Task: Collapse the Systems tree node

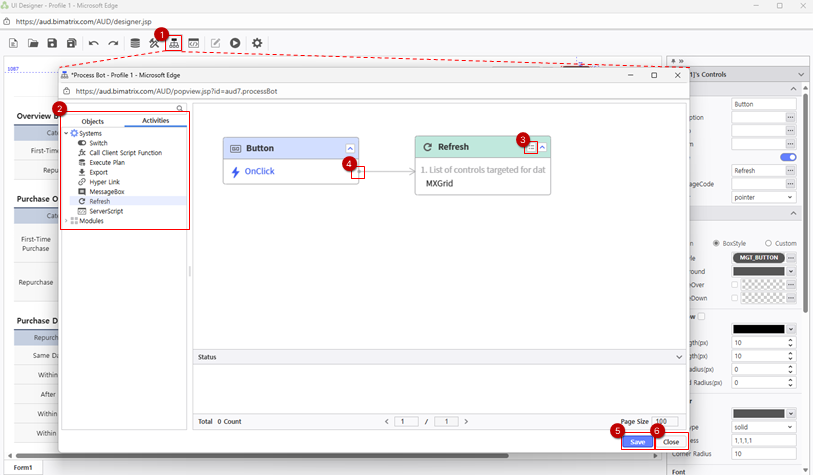Action: (66, 133)
